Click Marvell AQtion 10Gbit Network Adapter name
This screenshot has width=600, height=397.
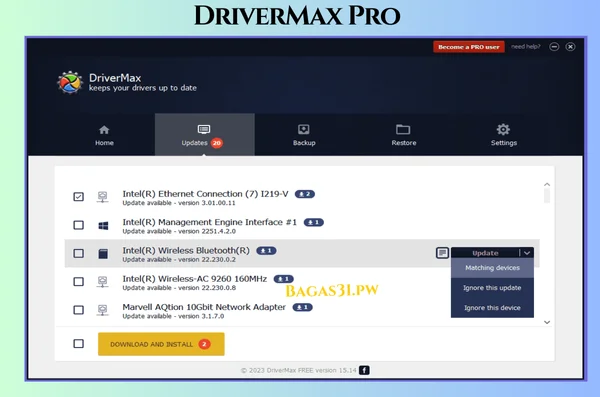pos(204,307)
